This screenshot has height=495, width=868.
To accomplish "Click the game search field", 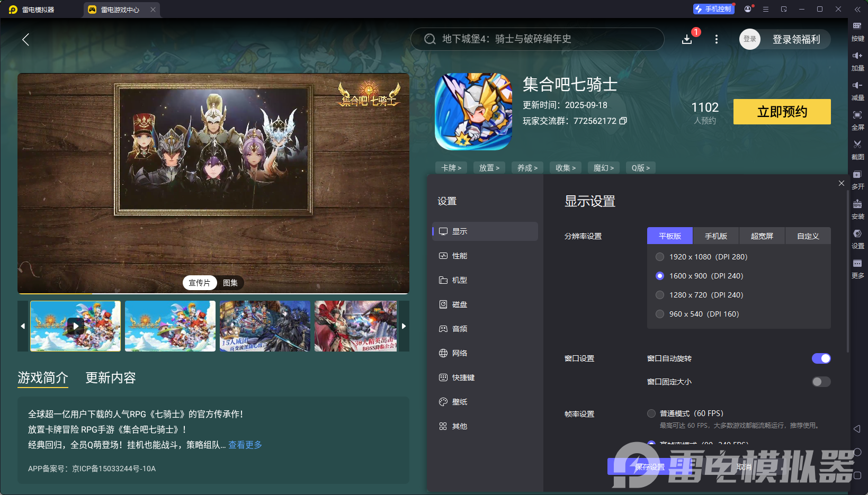I will 537,39.
